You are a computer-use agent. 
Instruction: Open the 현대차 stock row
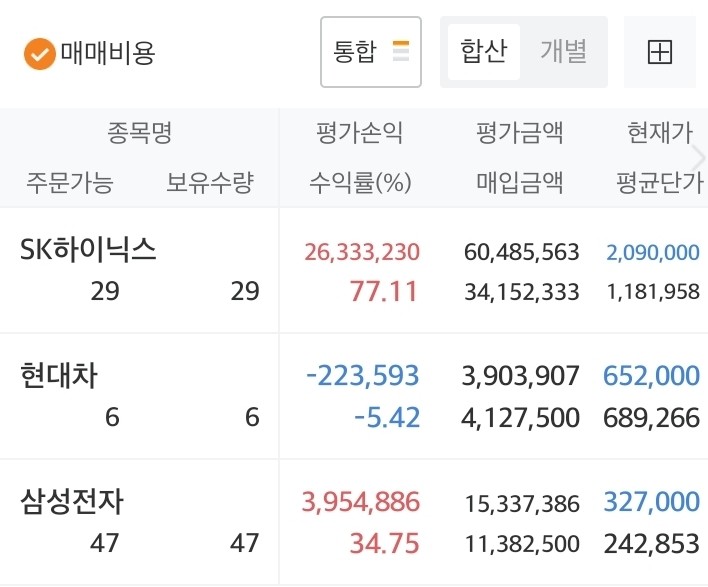pos(354,396)
